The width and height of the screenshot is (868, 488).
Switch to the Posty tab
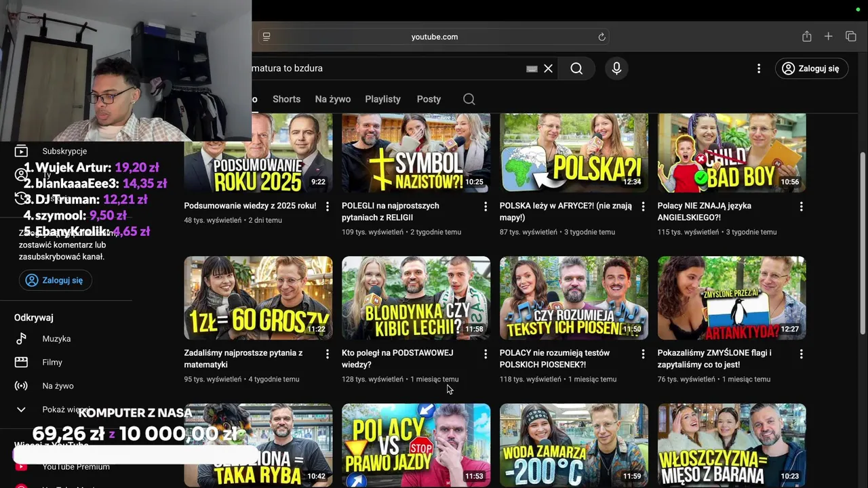pyautogui.click(x=429, y=99)
